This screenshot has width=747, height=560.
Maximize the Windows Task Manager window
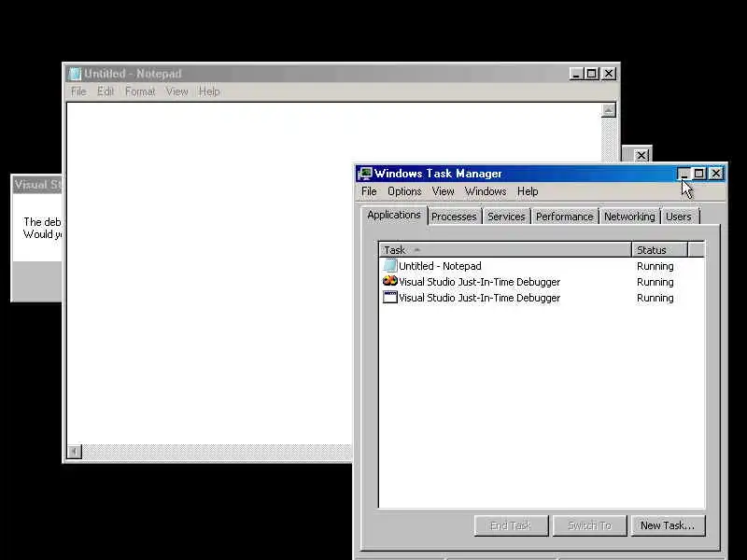699,174
